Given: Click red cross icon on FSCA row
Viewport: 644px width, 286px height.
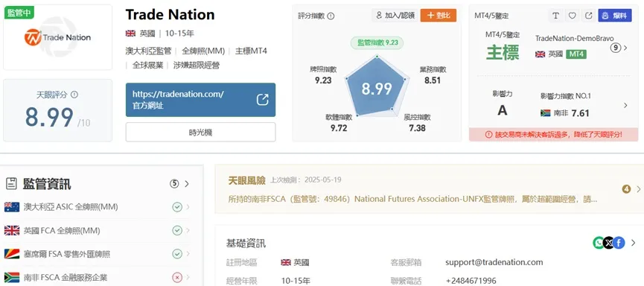Looking at the screenshot, I should pyautogui.click(x=177, y=278).
